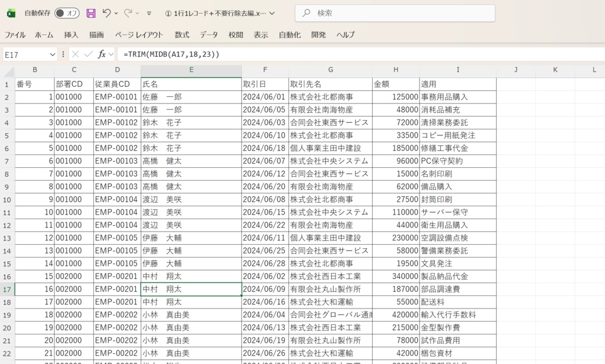Open the 自動化 tab
605x364 pixels.
point(290,35)
